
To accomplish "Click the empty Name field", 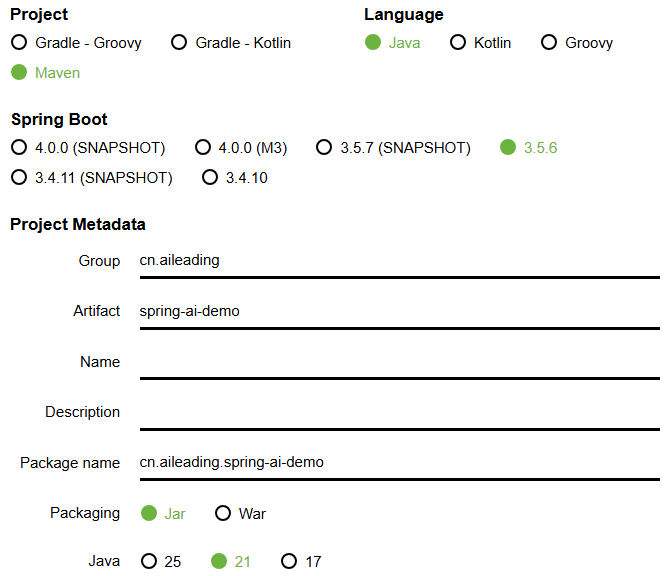I will click(x=399, y=362).
